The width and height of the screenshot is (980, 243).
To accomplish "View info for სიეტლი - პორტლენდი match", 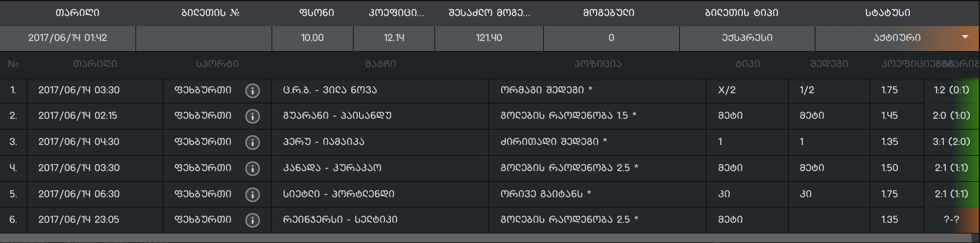I will (253, 194).
